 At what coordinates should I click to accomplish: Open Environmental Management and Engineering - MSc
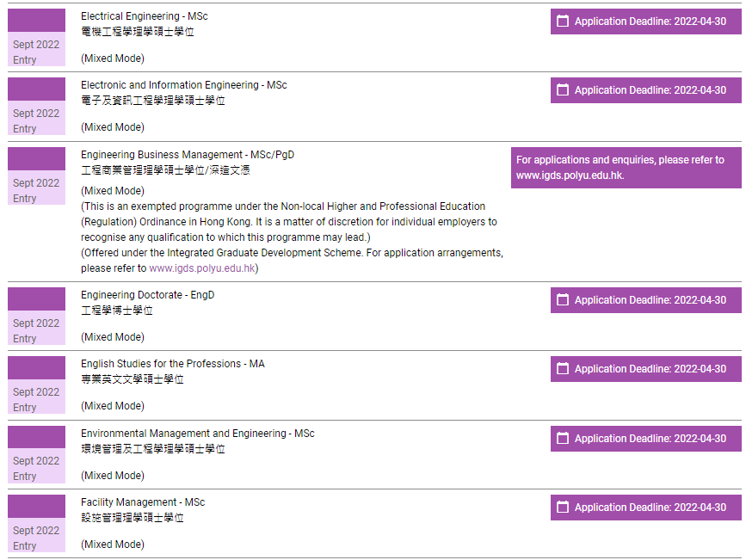197,434
